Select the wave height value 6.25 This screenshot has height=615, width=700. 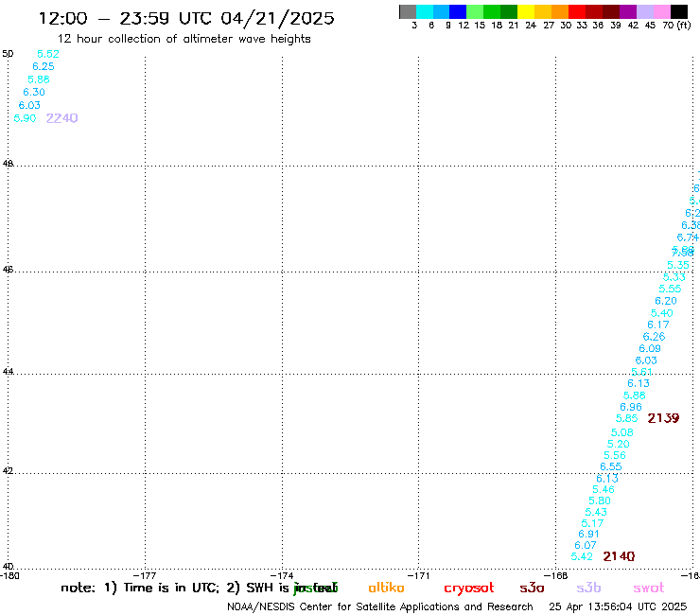pos(44,66)
